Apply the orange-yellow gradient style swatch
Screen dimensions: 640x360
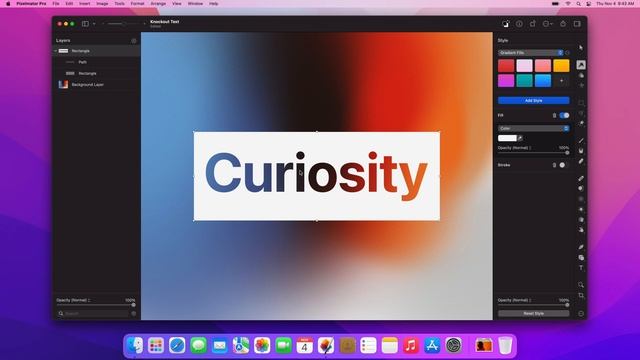561,66
